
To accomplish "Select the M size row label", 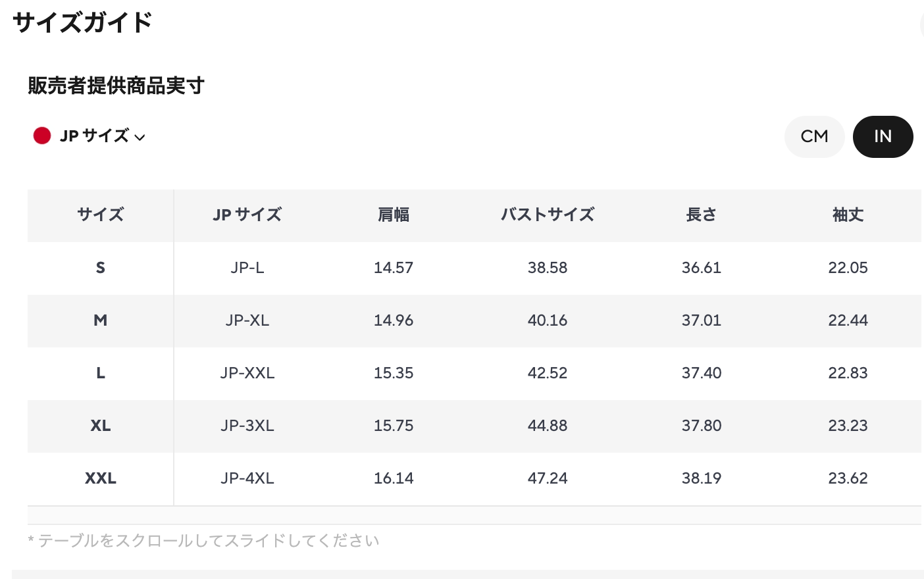I will 100,320.
